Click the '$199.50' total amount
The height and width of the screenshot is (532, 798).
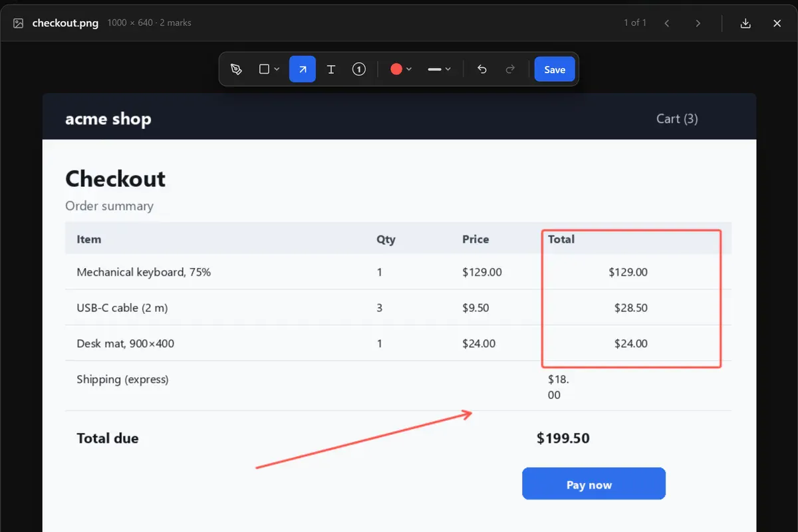(x=563, y=438)
